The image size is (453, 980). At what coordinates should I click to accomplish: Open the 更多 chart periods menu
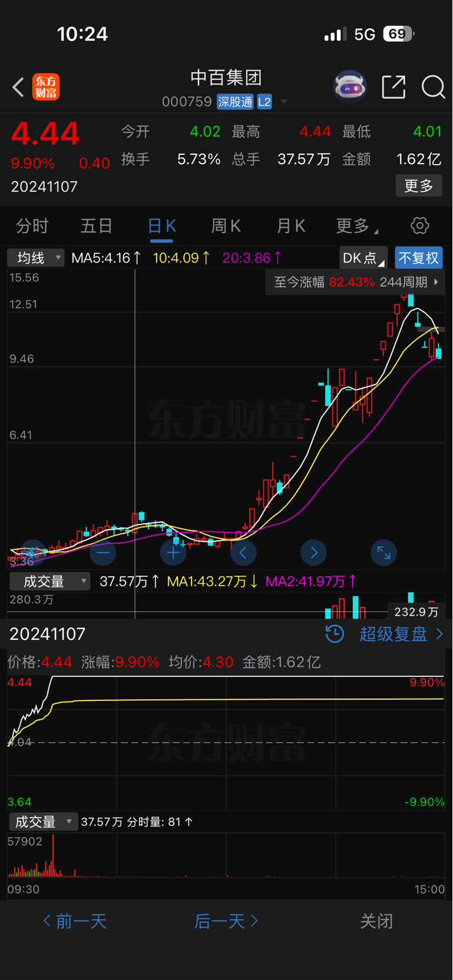point(357,225)
